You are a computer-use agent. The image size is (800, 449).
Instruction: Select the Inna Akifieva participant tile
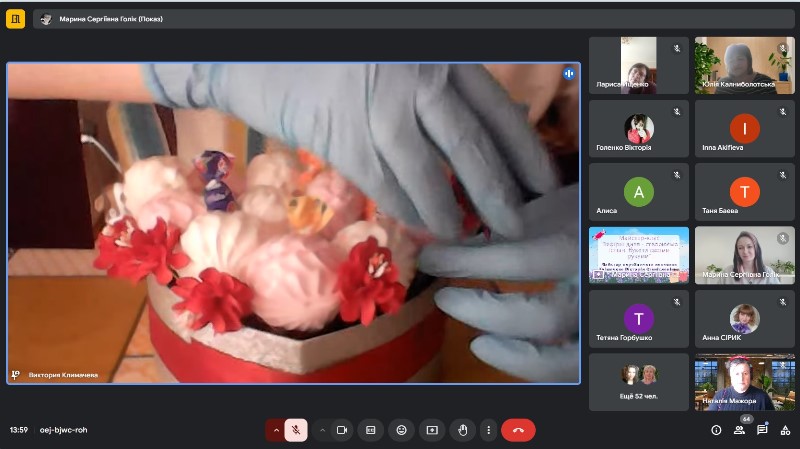pyautogui.click(x=744, y=129)
